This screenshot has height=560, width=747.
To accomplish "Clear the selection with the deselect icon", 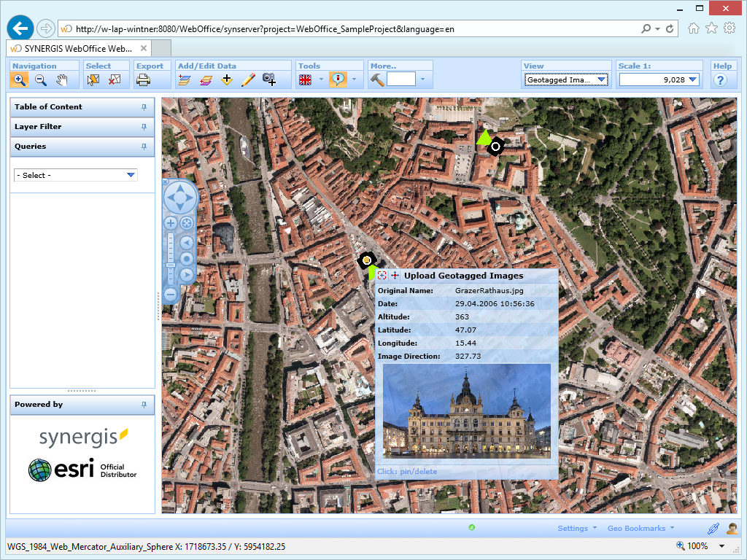I will 113,80.
